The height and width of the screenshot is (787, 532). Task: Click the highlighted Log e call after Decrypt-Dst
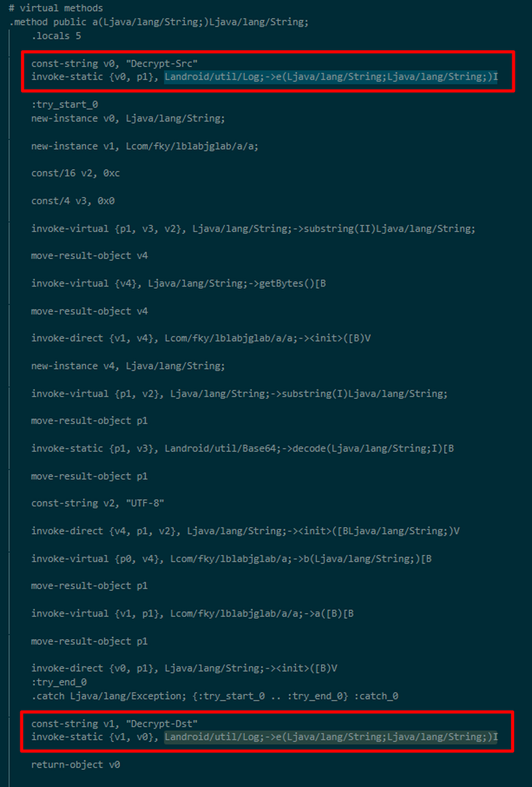(x=331, y=737)
